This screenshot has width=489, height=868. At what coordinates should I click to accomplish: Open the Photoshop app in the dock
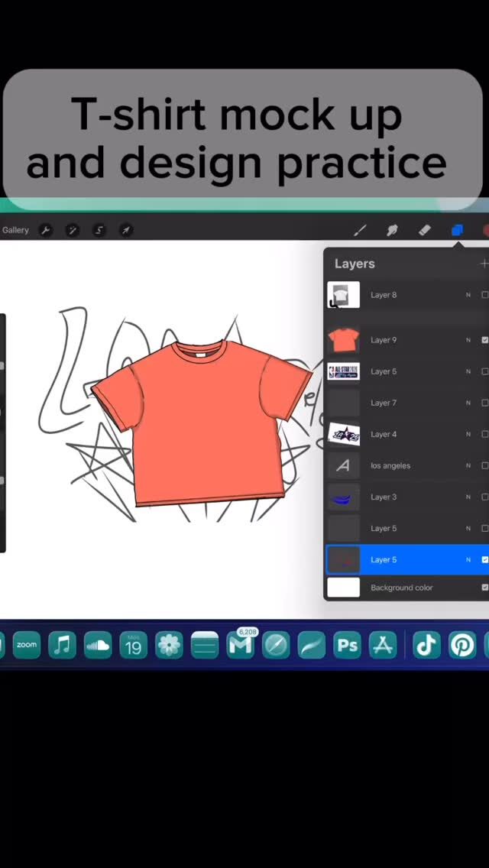pyautogui.click(x=348, y=646)
